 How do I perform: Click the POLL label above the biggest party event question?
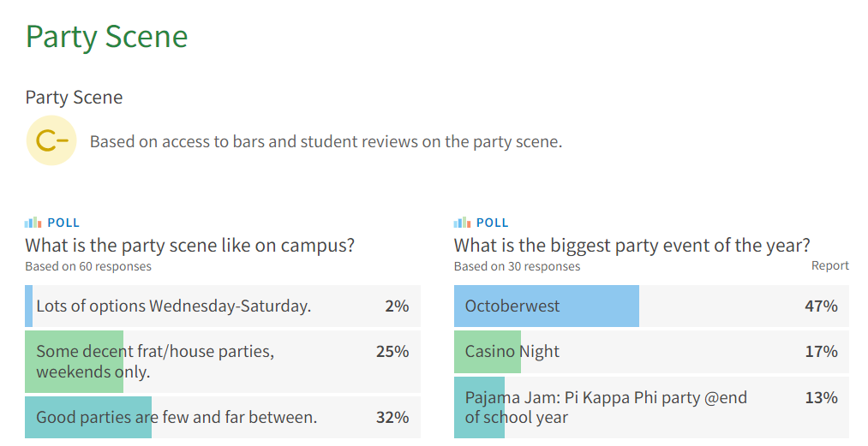493,223
